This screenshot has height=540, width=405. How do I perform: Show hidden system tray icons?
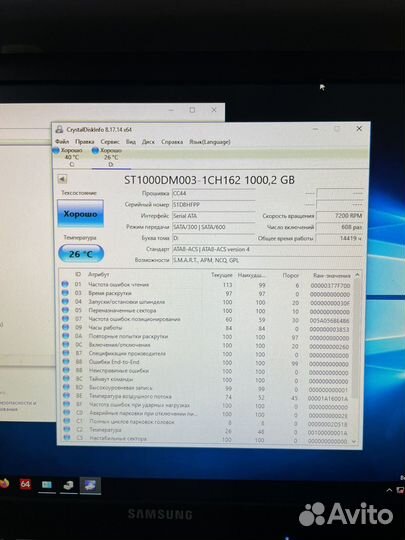390,490
